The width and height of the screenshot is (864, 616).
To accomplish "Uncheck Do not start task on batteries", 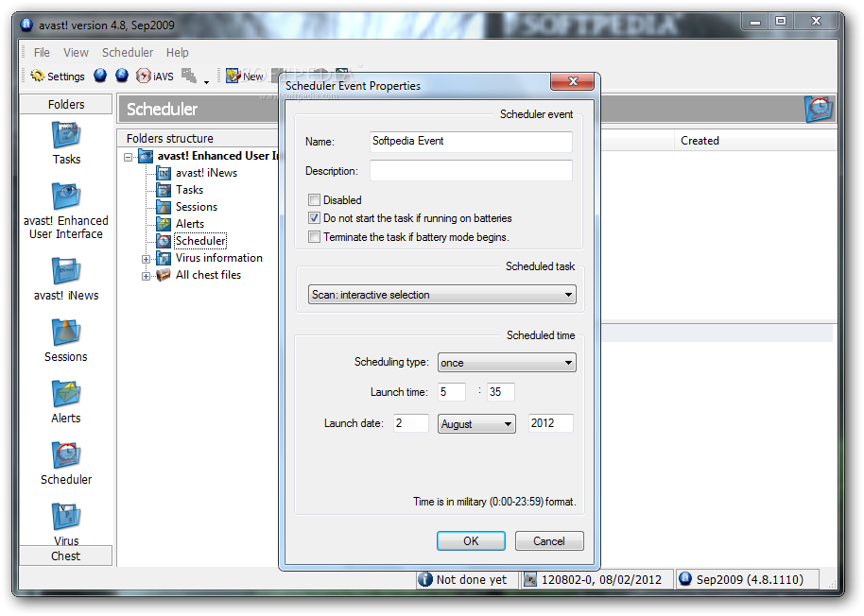I will pos(314,218).
